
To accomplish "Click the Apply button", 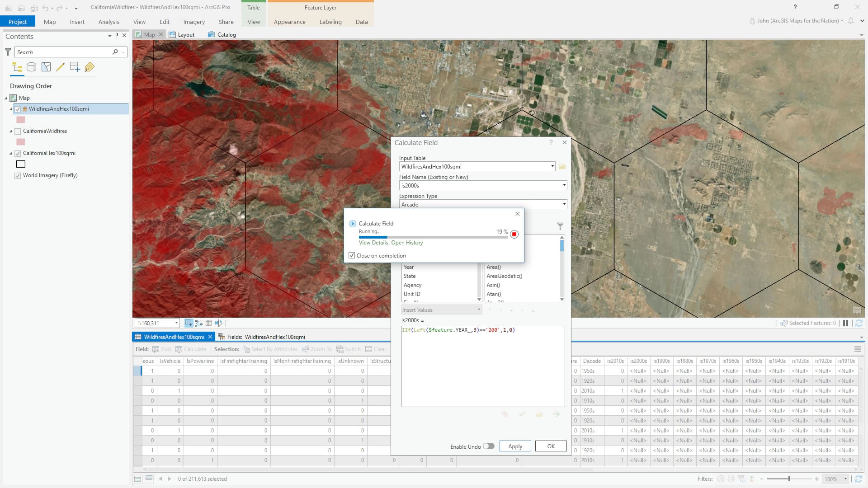I will coord(515,446).
